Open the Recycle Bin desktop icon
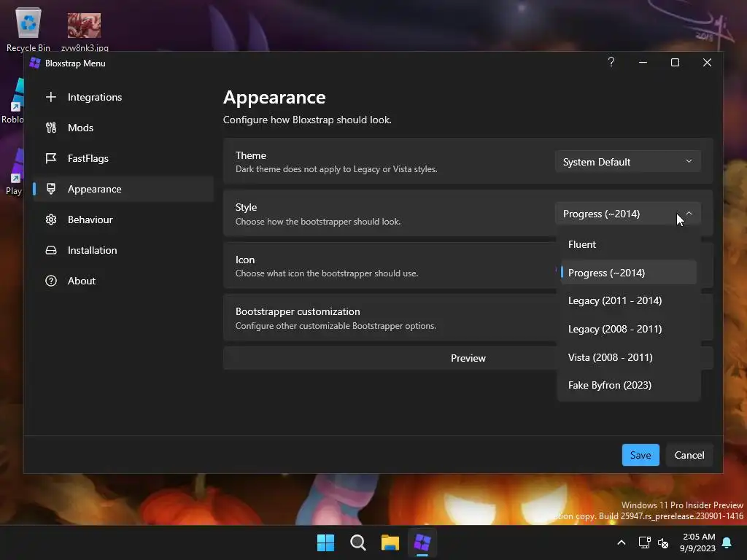The width and height of the screenshot is (747, 560). (28, 29)
